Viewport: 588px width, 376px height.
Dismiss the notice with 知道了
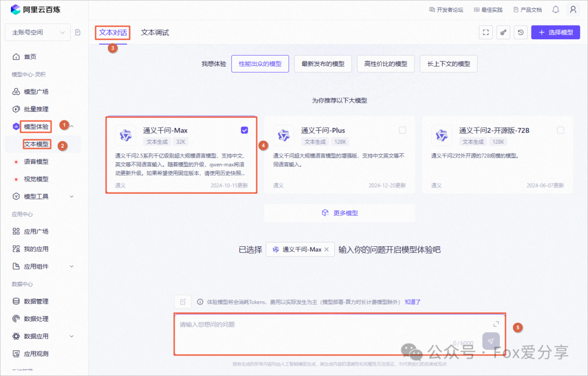pos(413,302)
